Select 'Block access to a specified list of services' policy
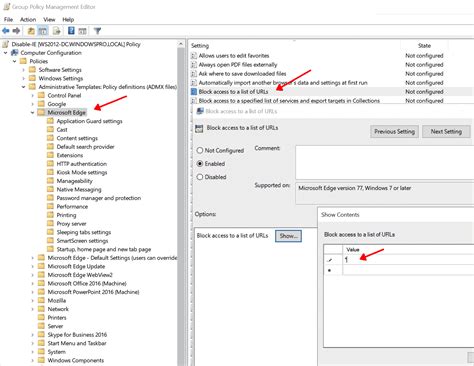 click(289, 101)
